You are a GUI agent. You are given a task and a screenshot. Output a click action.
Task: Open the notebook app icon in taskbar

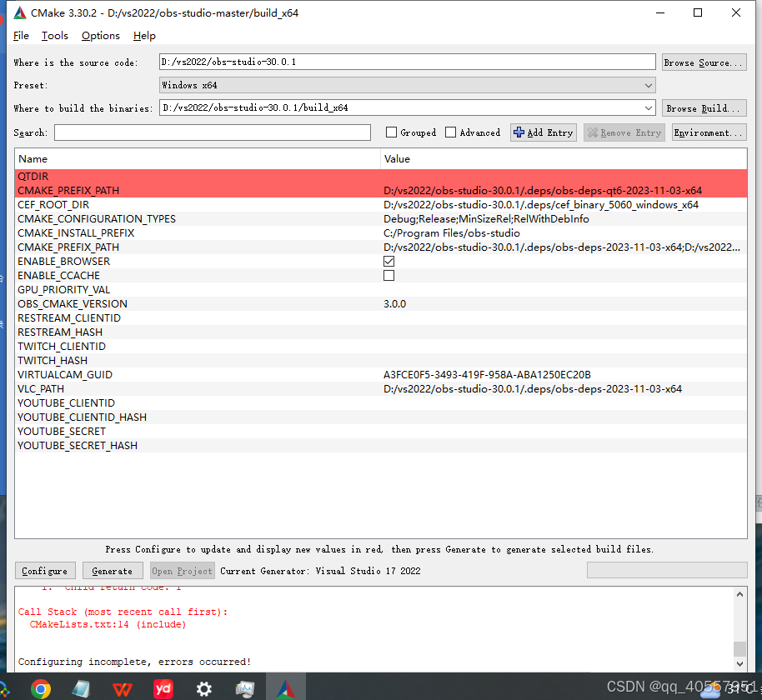tap(81, 688)
